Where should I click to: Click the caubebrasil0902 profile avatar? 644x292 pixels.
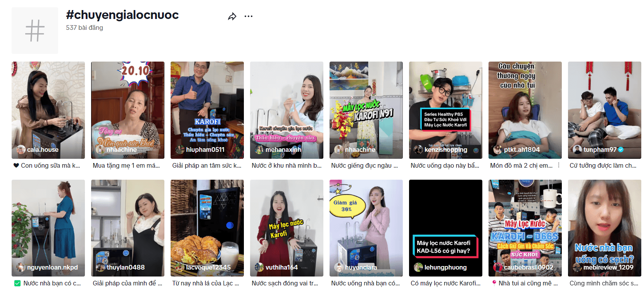[498, 267]
